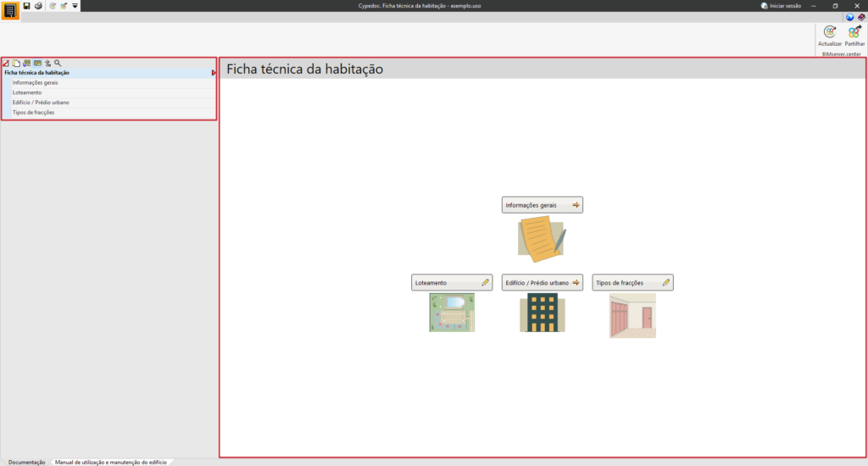
Task: Click the blue globe icon in the top right corner
Action: click(x=849, y=17)
